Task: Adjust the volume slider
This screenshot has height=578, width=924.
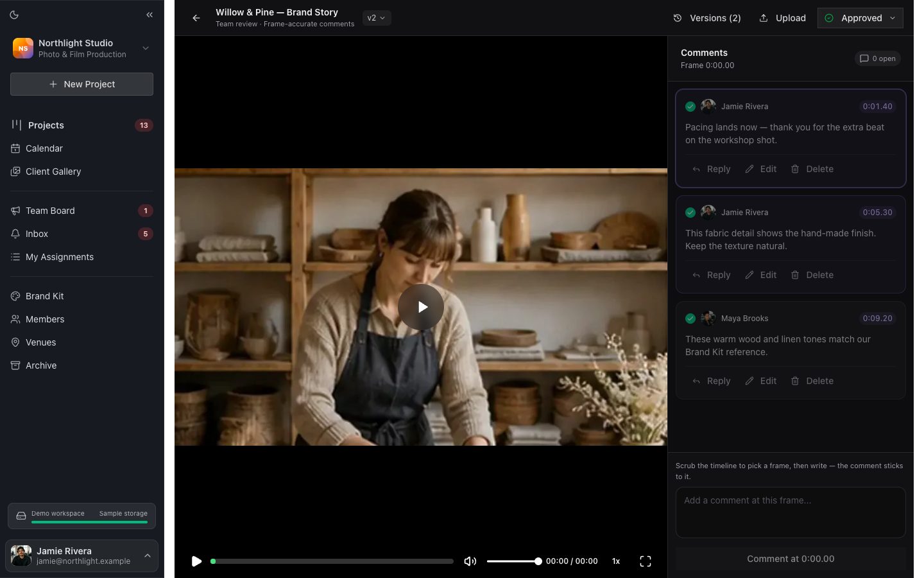Action: 514,561
